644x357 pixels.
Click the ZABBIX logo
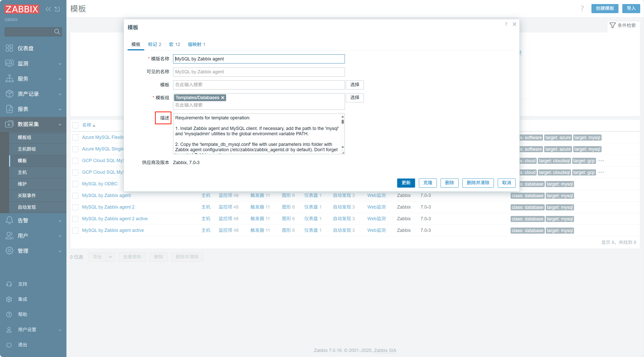point(22,9)
